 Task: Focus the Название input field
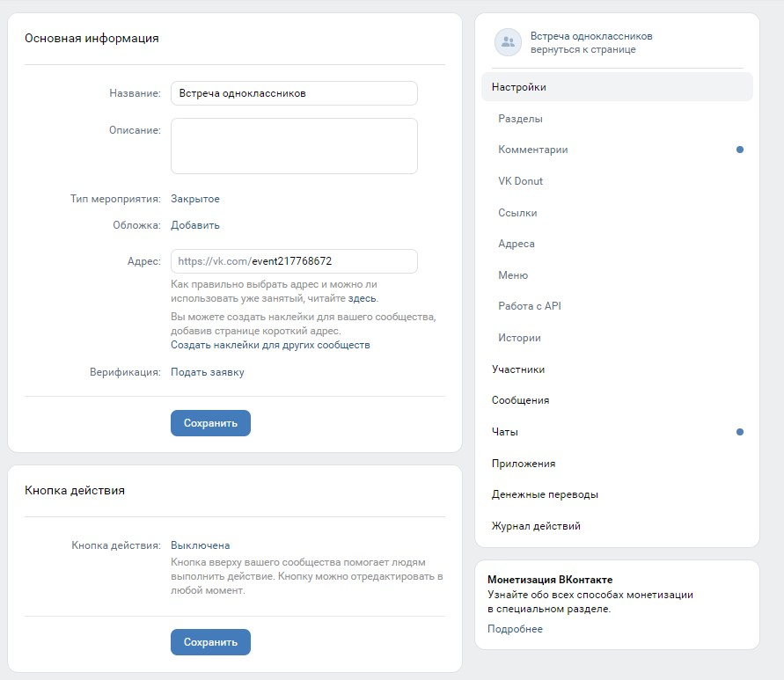[x=294, y=93]
